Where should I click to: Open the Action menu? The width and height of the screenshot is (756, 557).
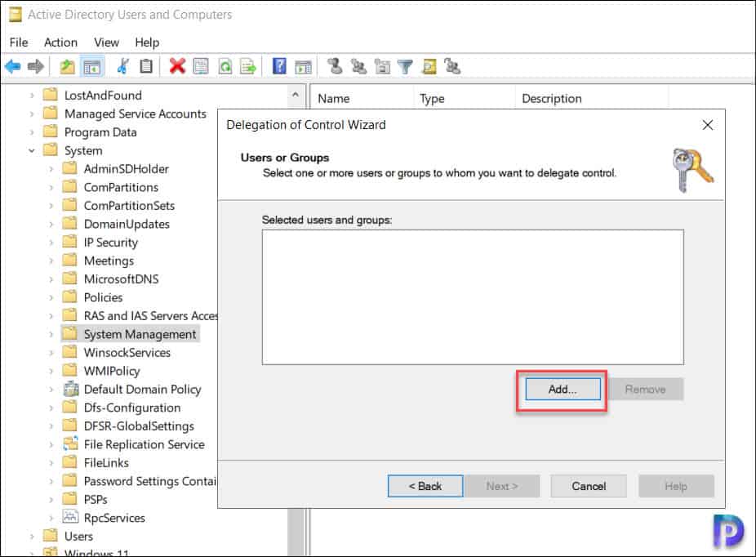pyautogui.click(x=60, y=42)
